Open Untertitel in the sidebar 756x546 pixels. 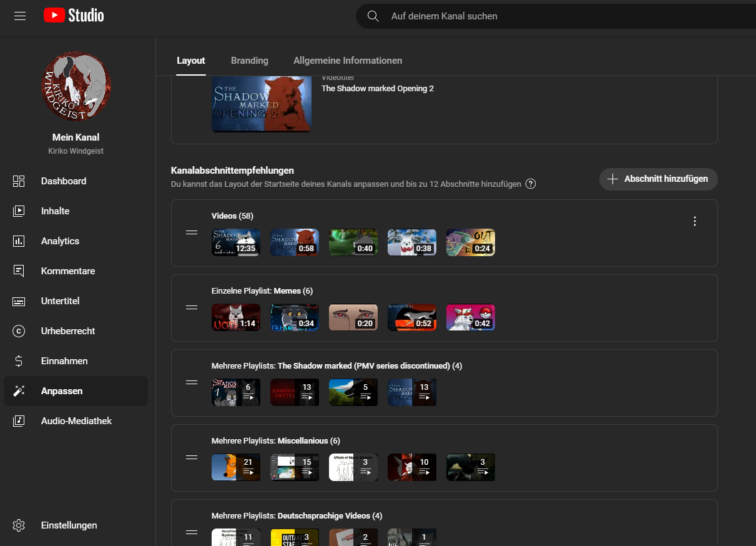[60, 301]
